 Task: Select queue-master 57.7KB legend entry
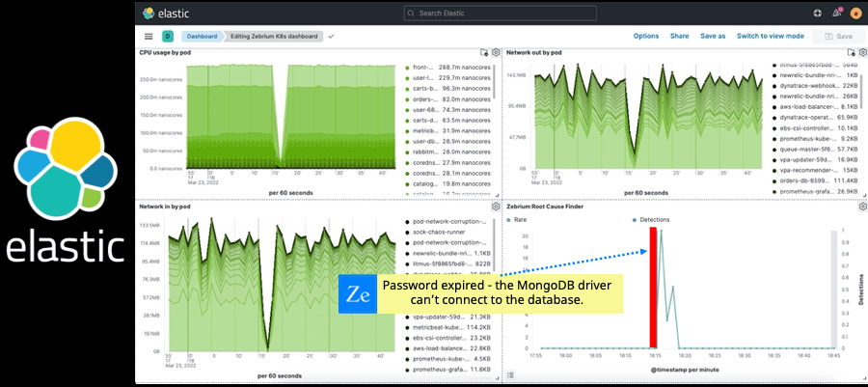[x=815, y=150]
